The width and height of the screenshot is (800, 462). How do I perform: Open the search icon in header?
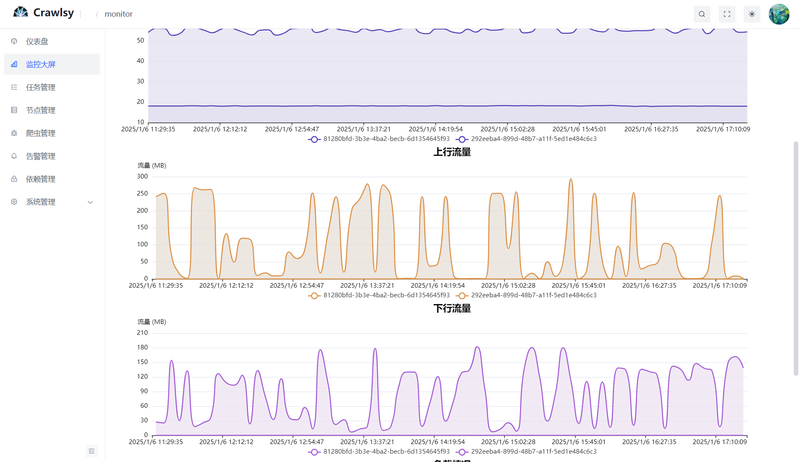tap(702, 14)
